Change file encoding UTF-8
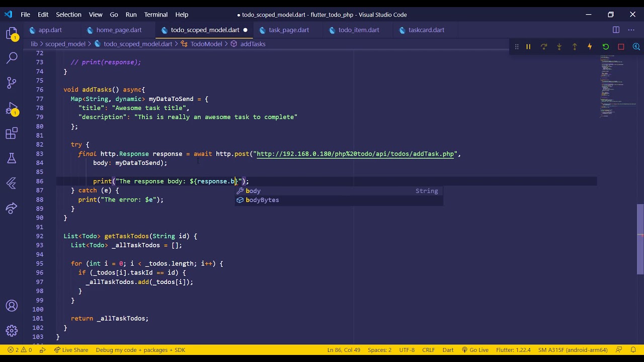Screen dimensions: 644x362 click(407, 350)
